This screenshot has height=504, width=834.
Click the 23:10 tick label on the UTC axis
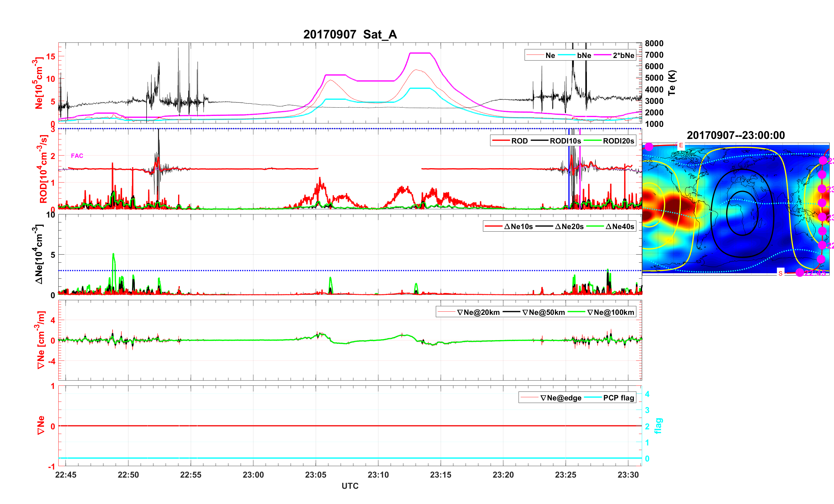(x=378, y=475)
